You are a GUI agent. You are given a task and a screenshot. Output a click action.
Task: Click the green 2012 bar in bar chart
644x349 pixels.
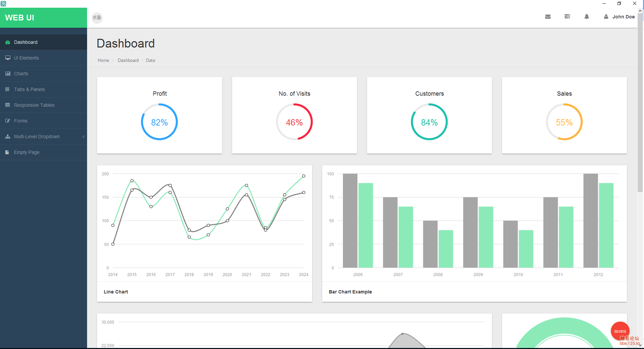pyautogui.click(x=606, y=225)
